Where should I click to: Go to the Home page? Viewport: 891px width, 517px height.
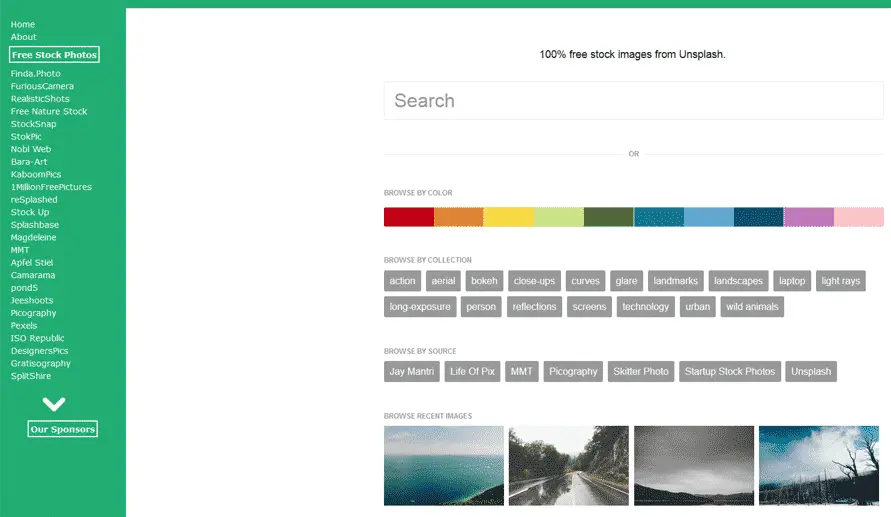[x=23, y=24]
